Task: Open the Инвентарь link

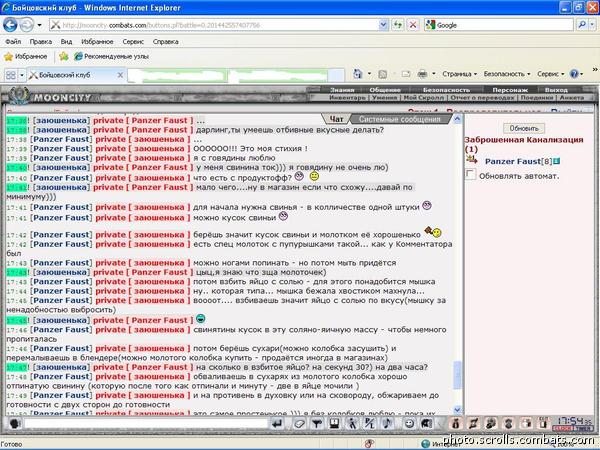Action: [x=347, y=98]
